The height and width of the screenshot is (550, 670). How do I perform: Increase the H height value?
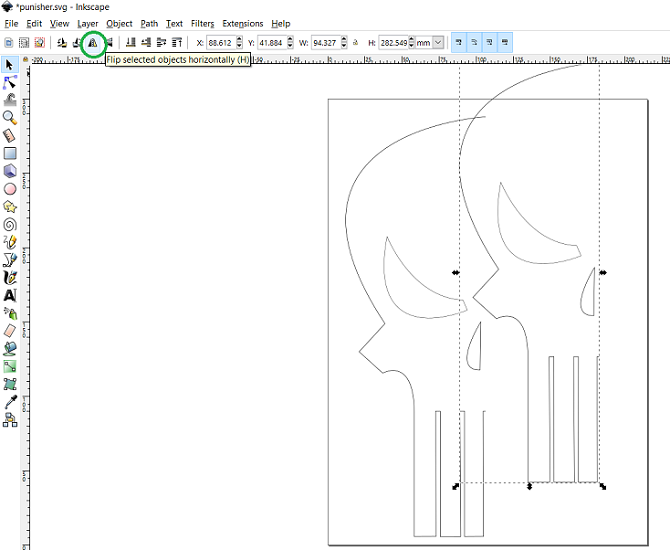tap(411, 39)
